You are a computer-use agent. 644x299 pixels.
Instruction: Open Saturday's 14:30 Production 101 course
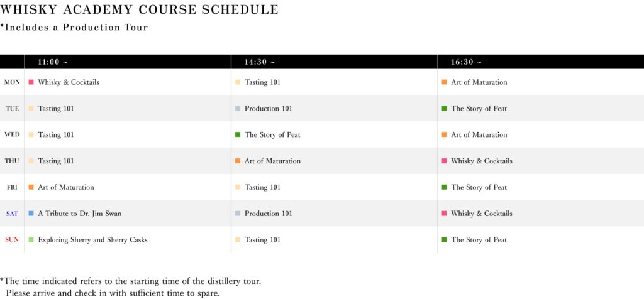[x=268, y=214]
